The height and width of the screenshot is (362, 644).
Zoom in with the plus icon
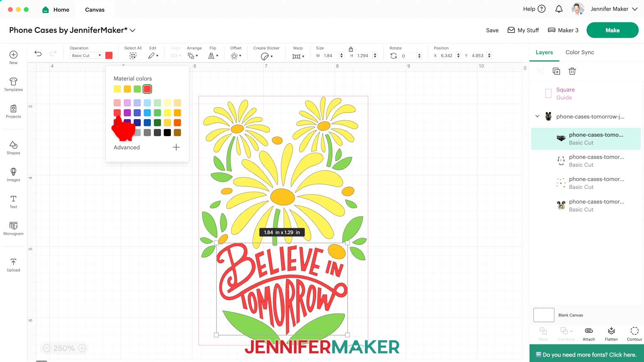tap(82, 348)
